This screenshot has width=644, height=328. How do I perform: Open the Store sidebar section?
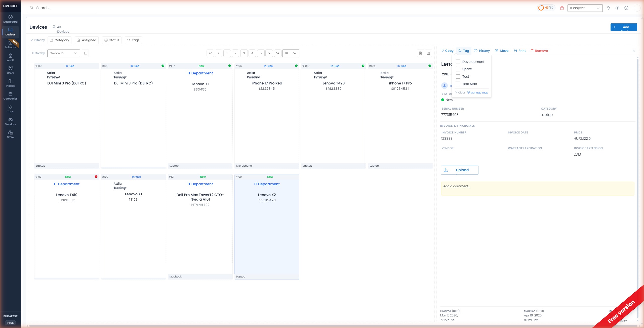10,134
